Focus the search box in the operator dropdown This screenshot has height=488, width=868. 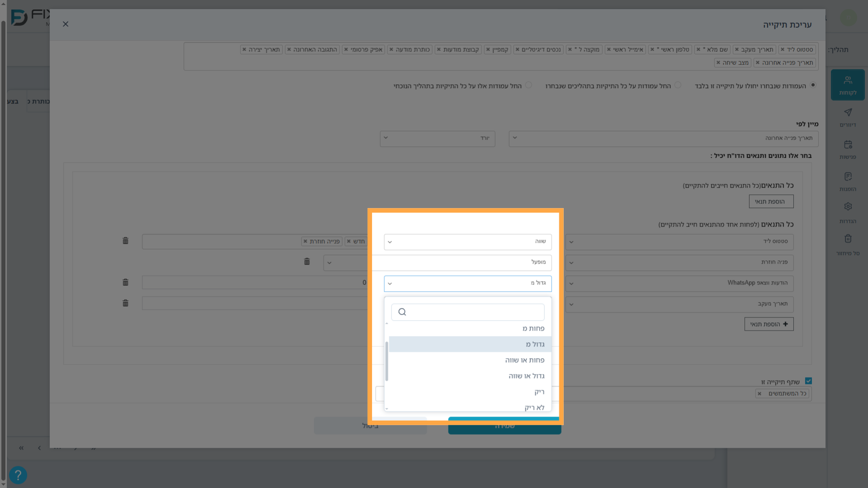(x=468, y=312)
